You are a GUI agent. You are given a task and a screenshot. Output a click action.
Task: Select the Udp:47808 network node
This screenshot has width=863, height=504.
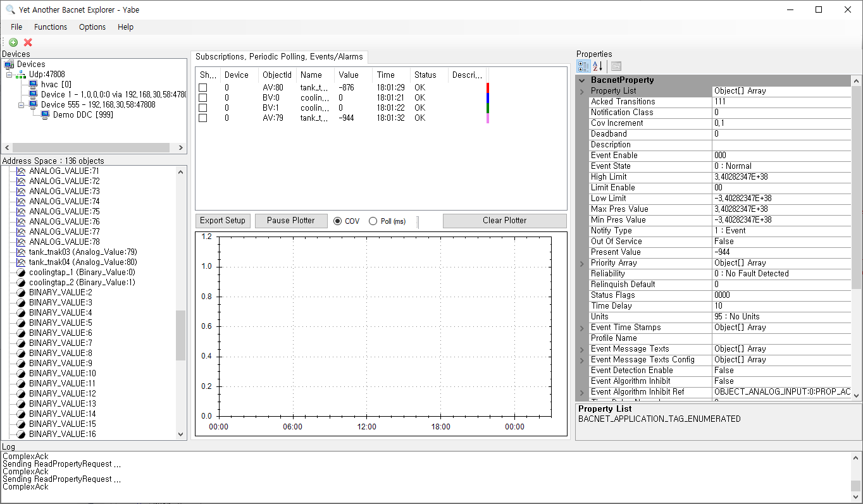point(46,74)
